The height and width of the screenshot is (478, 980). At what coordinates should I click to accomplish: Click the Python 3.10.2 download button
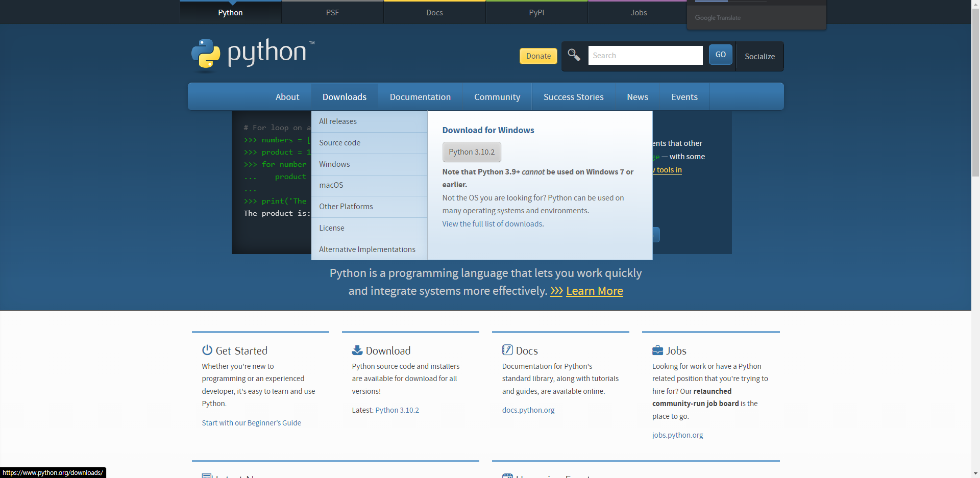tap(472, 152)
